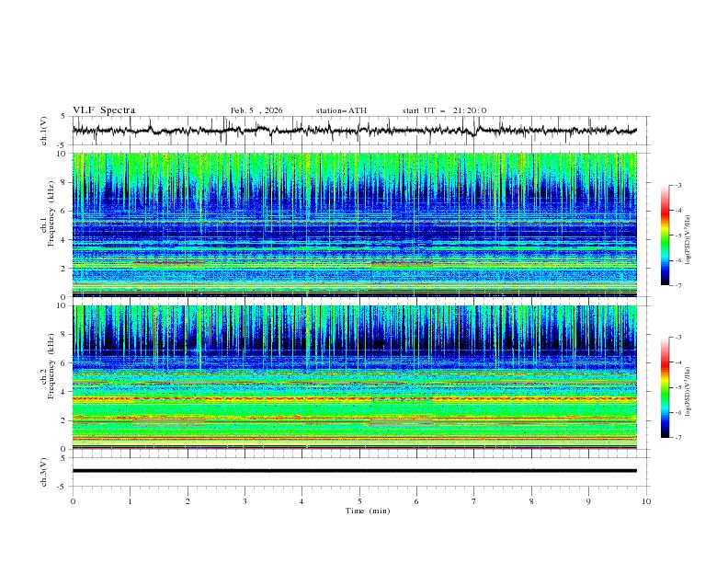Click the "1" tick on the time axis

point(131,501)
